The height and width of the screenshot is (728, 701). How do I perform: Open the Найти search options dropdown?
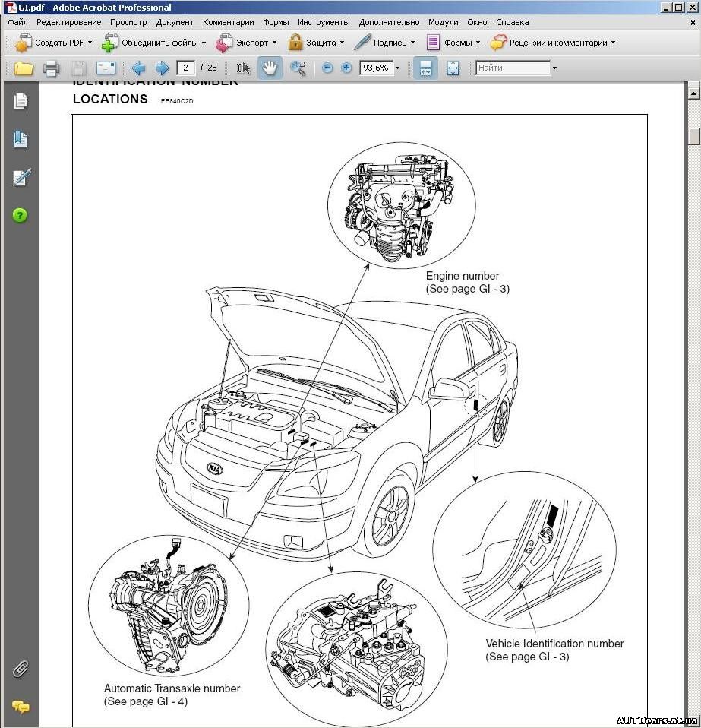[x=554, y=68]
